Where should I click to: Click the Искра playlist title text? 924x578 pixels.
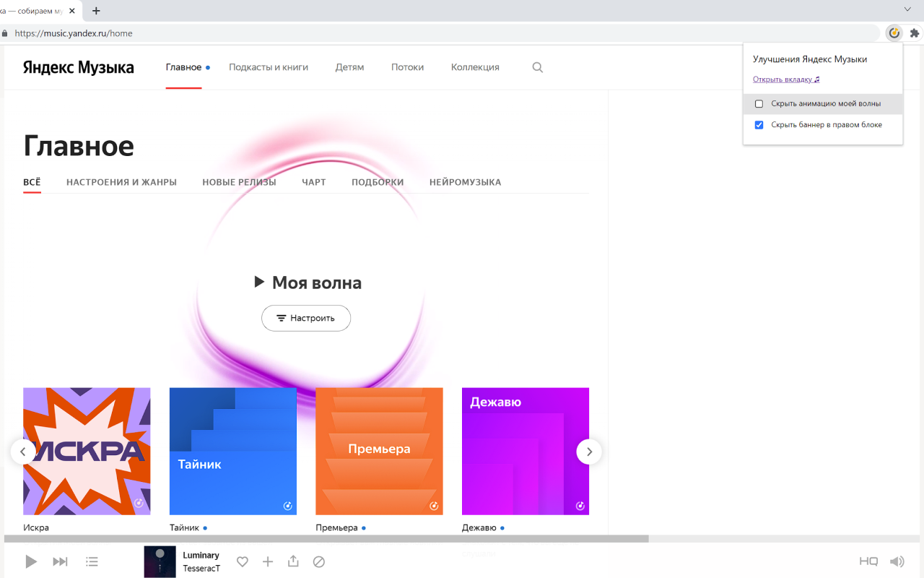36,527
